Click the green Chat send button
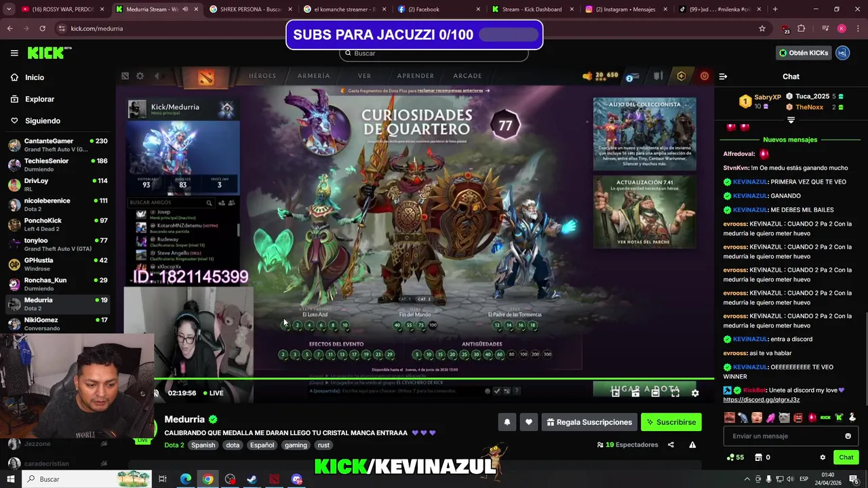868x488 pixels. pyautogui.click(x=845, y=457)
